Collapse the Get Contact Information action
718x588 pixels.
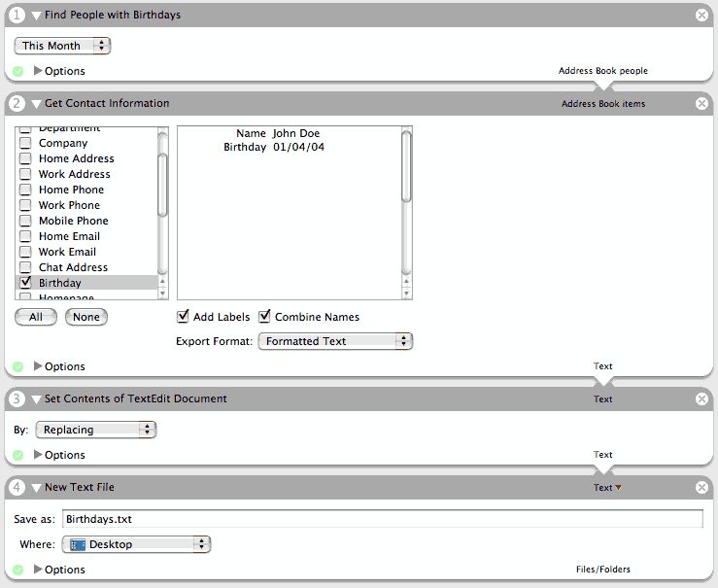(x=37, y=104)
